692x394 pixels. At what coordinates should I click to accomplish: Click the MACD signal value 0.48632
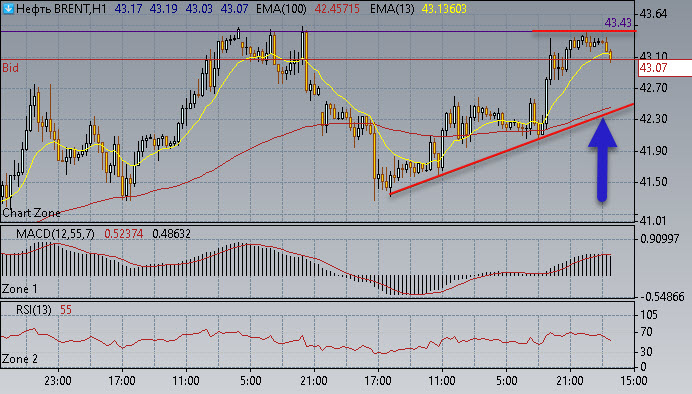pyautogui.click(x=171, y=234)
